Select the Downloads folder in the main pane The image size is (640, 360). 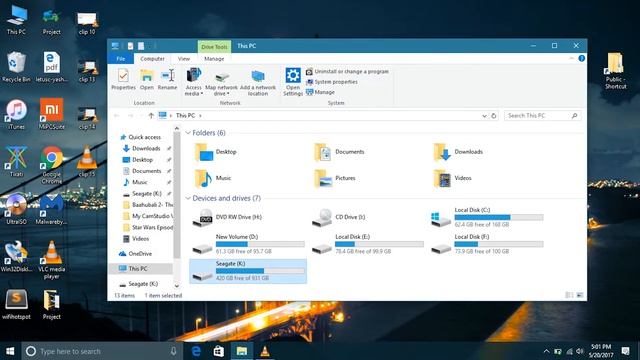coord(458,152)
